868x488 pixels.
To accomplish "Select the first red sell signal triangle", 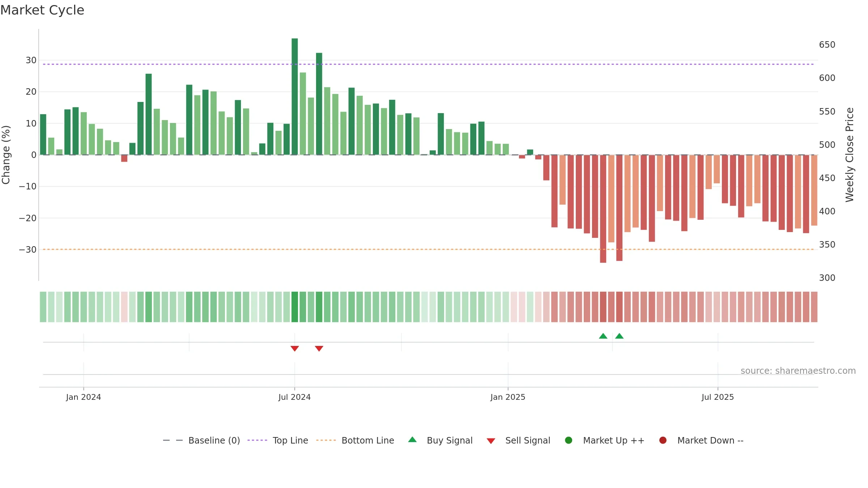I will tap(295, 348).
